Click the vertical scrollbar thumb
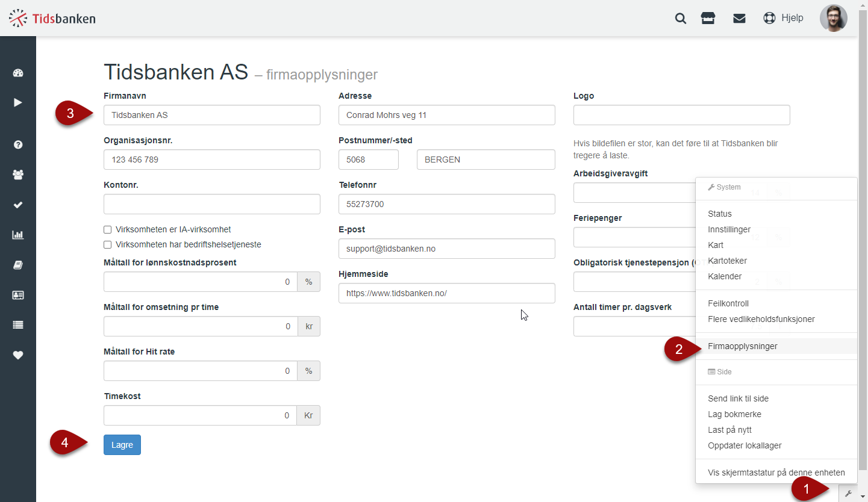The width and height of the screenshot is (868, 502). click(863, 240)
